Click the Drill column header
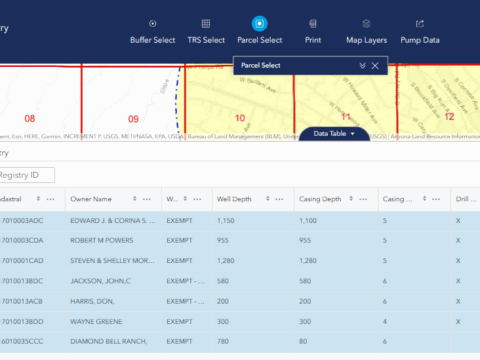 (466, 199)
